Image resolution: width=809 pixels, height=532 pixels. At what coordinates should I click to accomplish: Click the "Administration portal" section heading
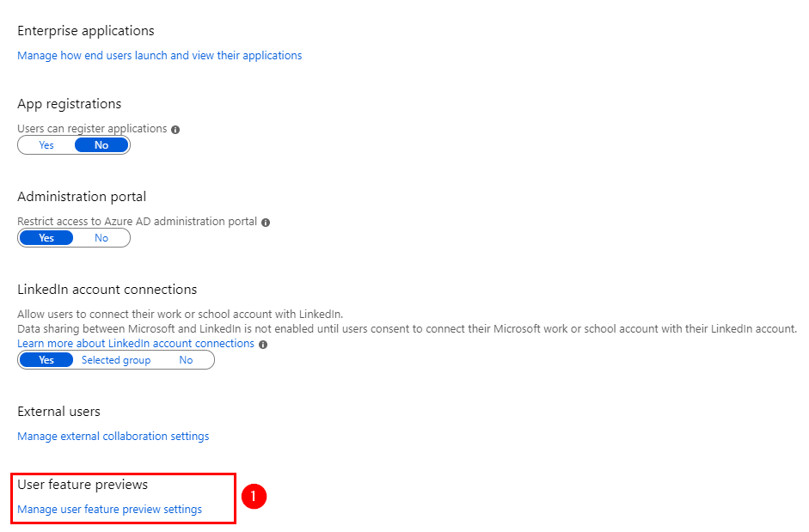click(x=82, y=196)
